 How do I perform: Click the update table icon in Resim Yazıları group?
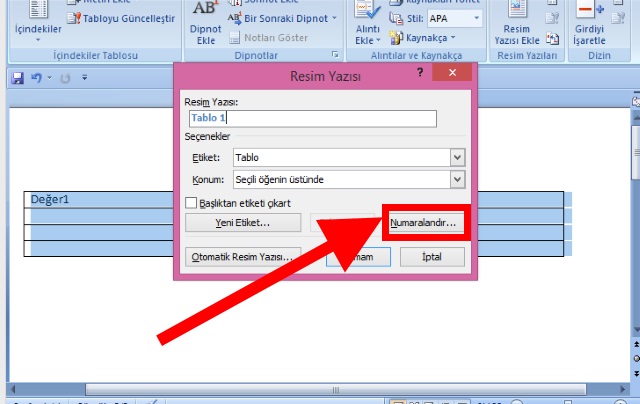pyautogui.click(x=552, y=18)
